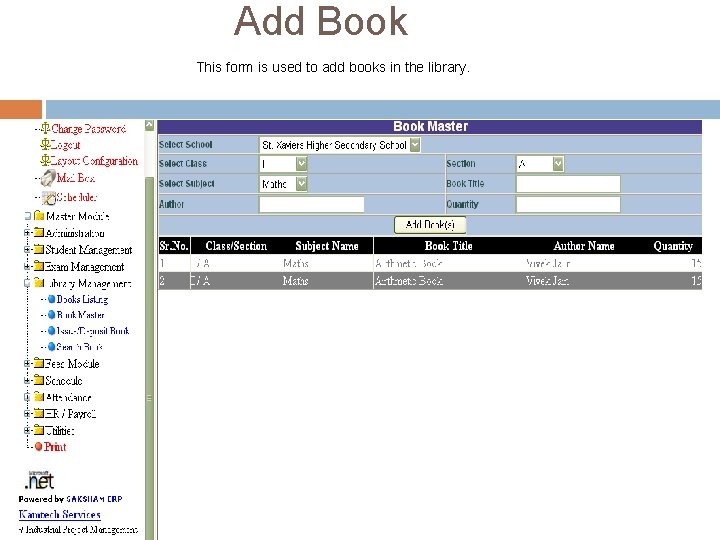Open Issue/Deposit Book in the tree
720x540 pixels.
[93, 331]
